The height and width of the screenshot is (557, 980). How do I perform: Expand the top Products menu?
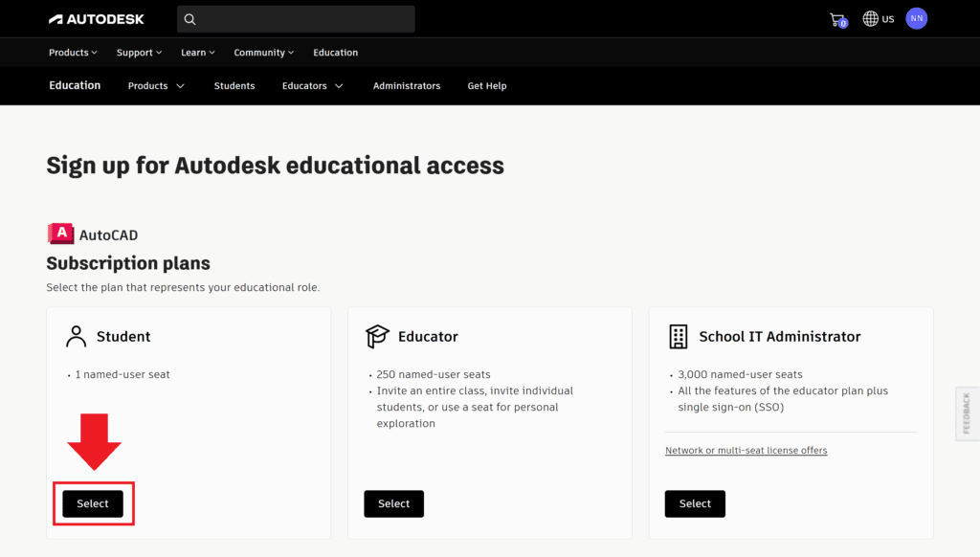point(73,53)
